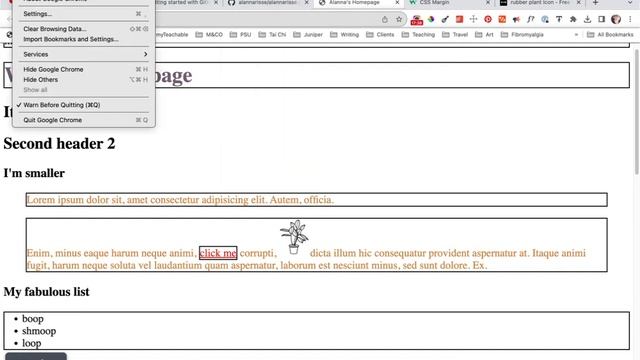
Task: Open the Art bookmarks folder
Action: click(x=484, y=35)
